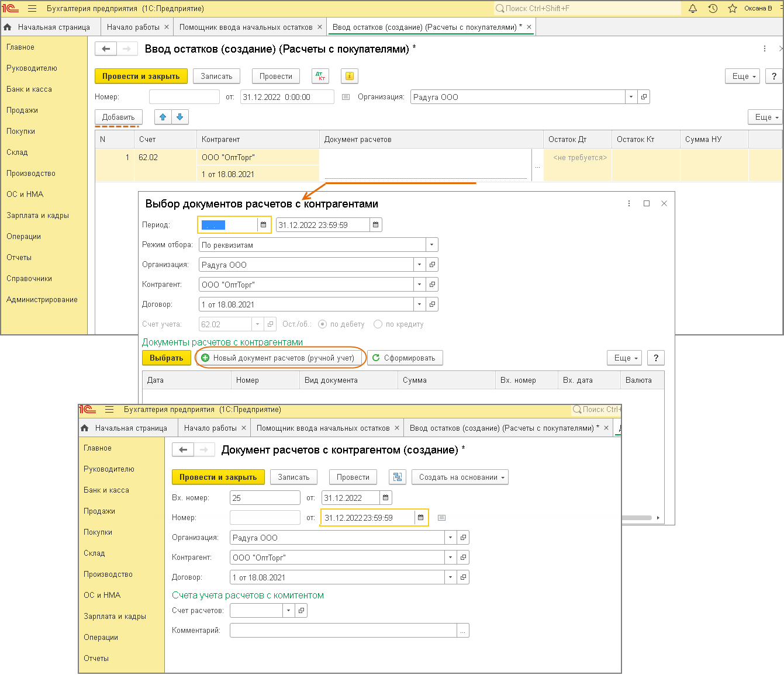Open Банк и касса section in top sidebar

[x=29, y=89]
